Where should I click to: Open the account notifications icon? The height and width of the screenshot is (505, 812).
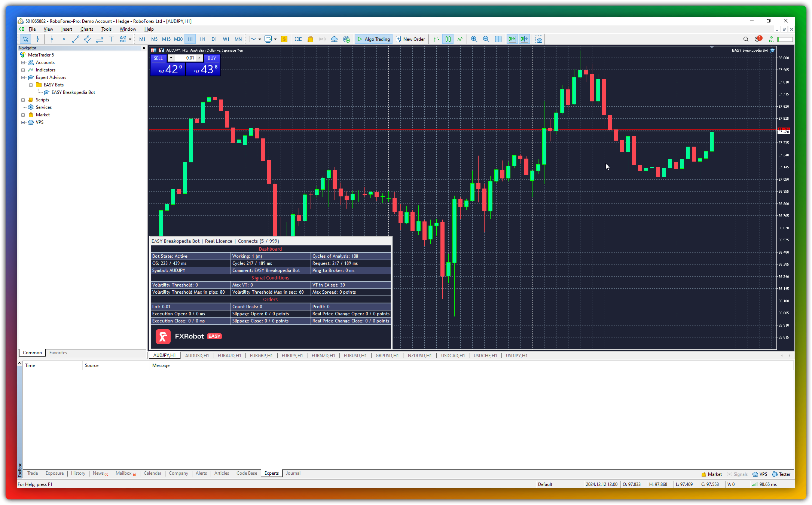[x=758, y=39]
